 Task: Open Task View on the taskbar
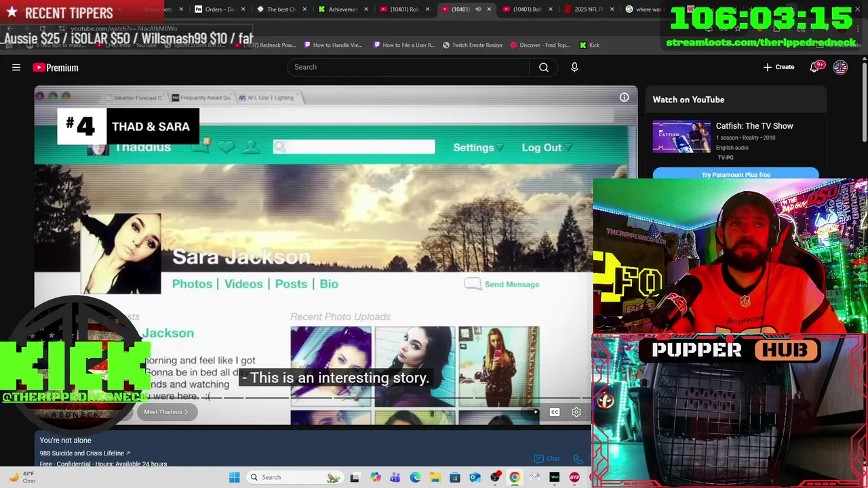pyautogui.click(x=354, y=477)
